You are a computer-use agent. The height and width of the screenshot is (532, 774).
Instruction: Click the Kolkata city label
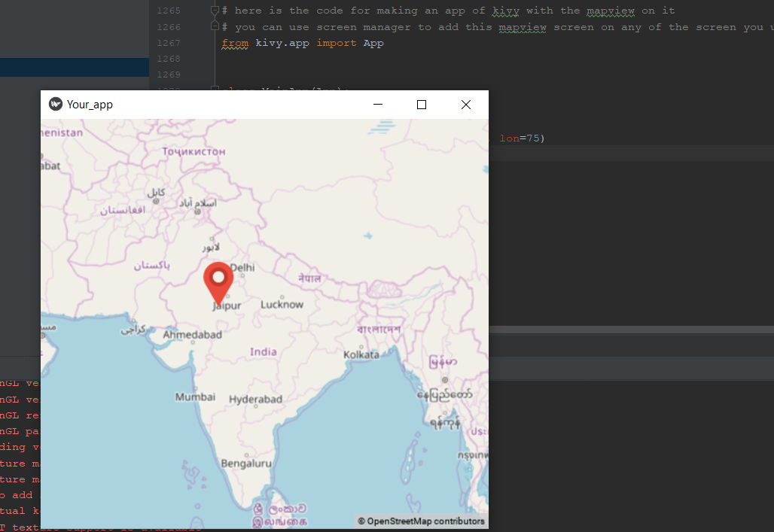(361, 354)
